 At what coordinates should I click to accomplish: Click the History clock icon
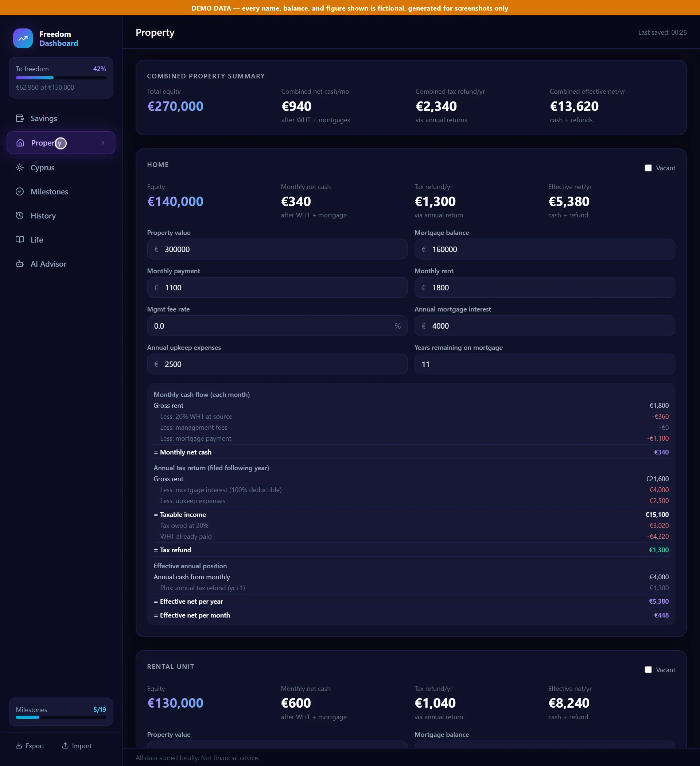20,216
